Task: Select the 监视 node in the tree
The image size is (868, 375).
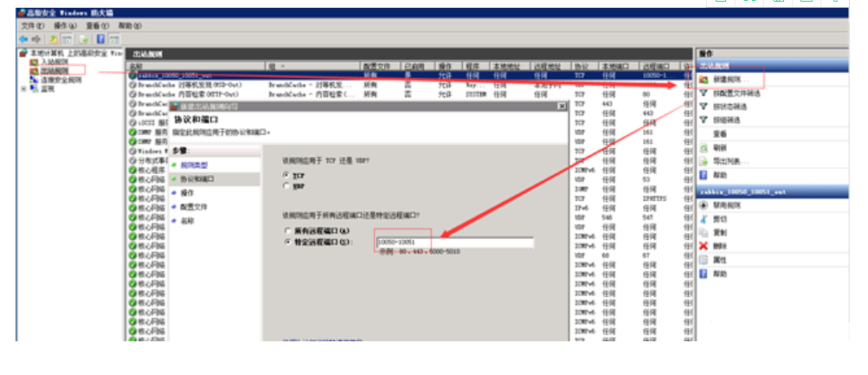Action: pyautogui.click(x=48, y=88)
